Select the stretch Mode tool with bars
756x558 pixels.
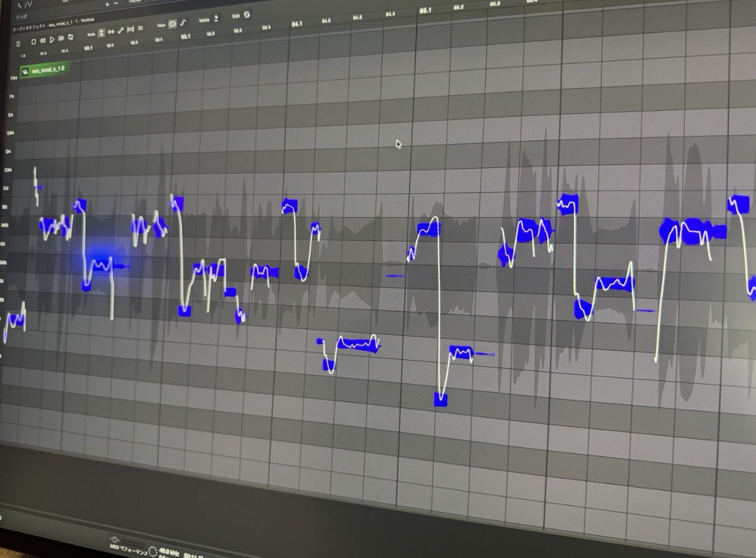point(130,30)
